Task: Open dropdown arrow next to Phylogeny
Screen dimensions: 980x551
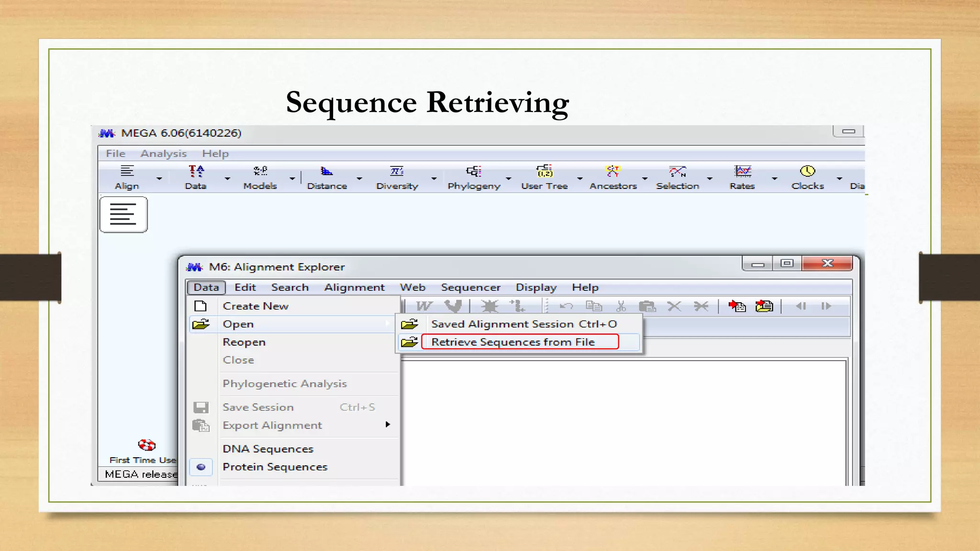Action: pyautogui.click(x=508, y=179)
